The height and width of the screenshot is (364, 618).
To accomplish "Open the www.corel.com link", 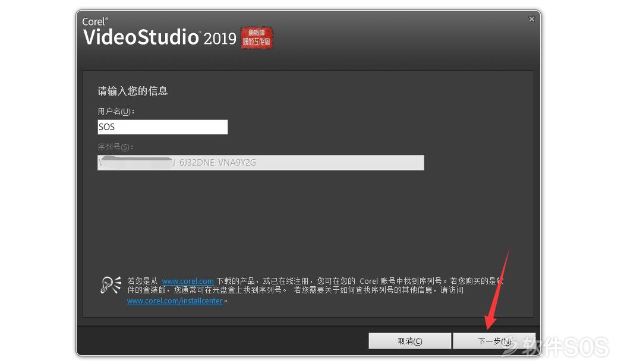I will pyautogui.click(x=188, y=281).
